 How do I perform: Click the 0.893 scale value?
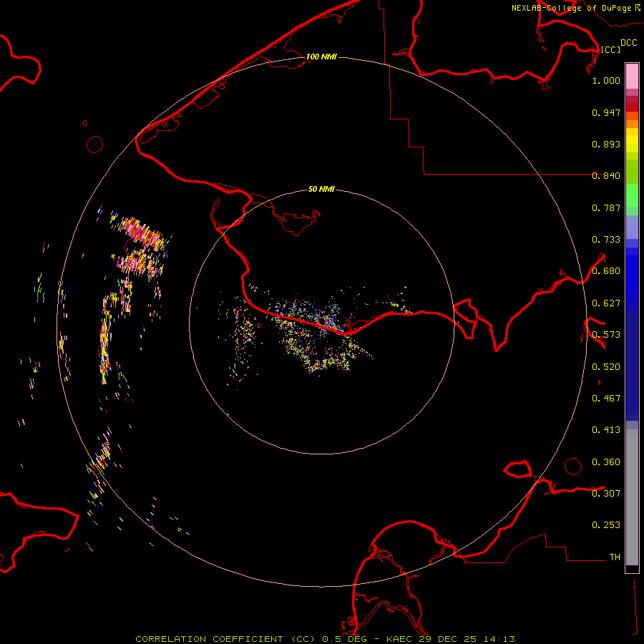point(606,144)
